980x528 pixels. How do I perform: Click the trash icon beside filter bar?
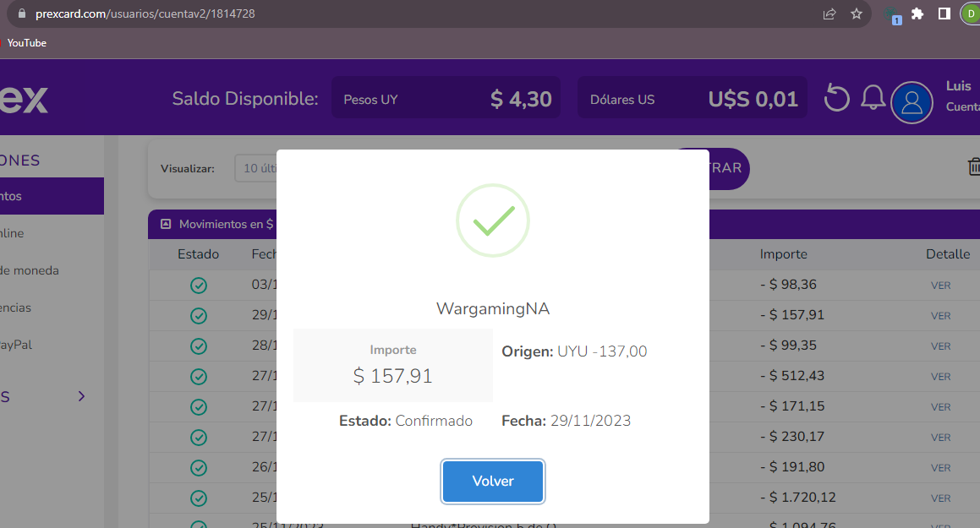(974, 166)
